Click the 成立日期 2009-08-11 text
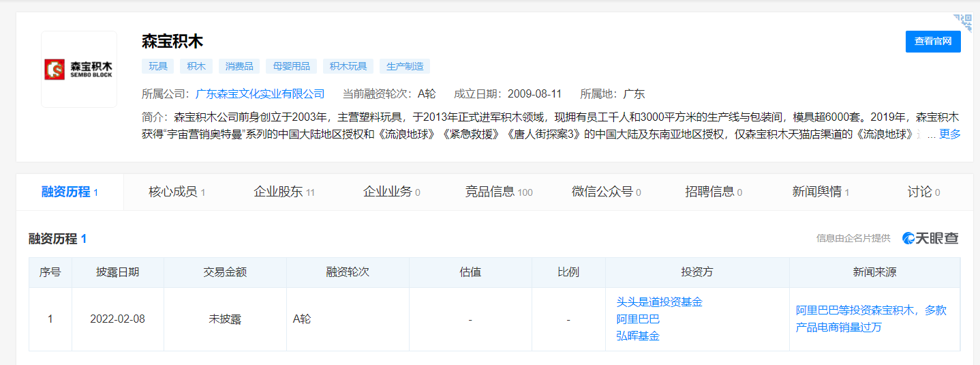This screenshot has width=980, height=365. pyautogui.click(x=508, y=93)
